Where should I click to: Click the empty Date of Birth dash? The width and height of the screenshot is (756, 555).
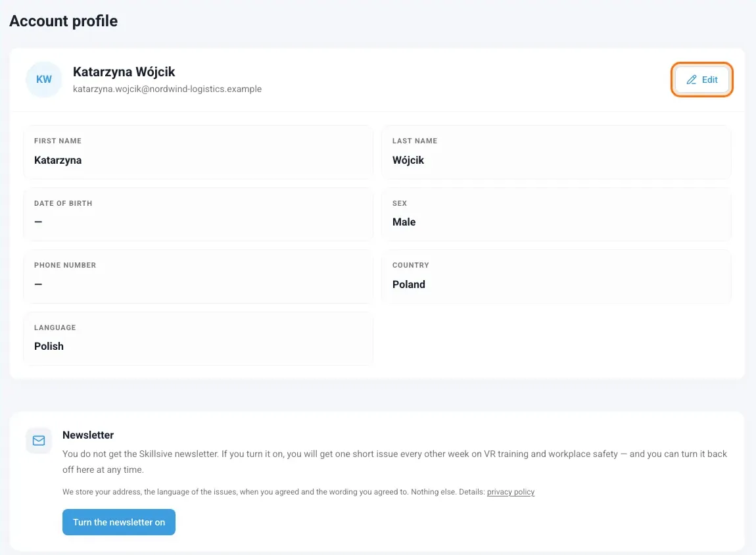(x=38, y=222)
